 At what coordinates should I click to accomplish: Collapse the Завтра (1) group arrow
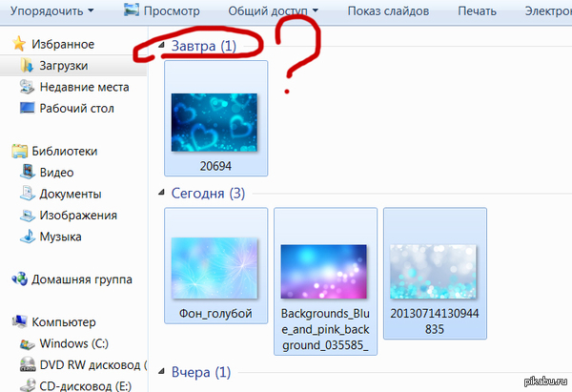(x=161, y=45)
